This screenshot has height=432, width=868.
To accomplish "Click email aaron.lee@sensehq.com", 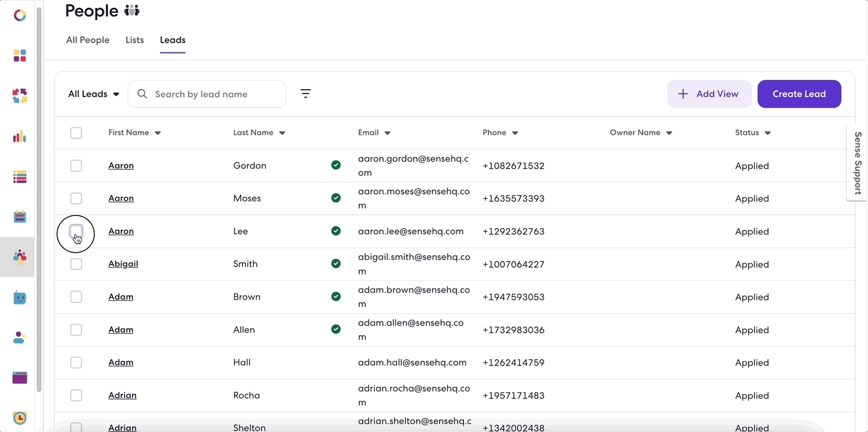I will pyautogui.click(x=411, y=231).
